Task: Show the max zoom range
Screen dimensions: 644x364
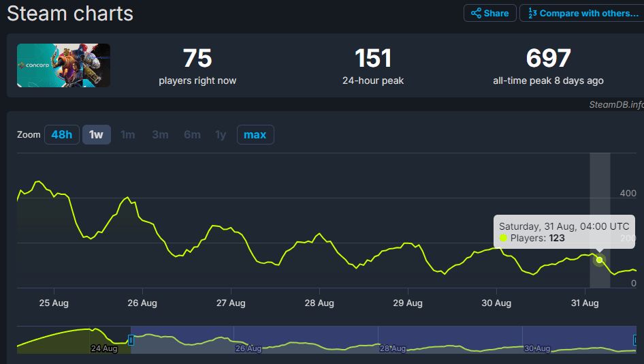Action: click(x=255, y=134)
